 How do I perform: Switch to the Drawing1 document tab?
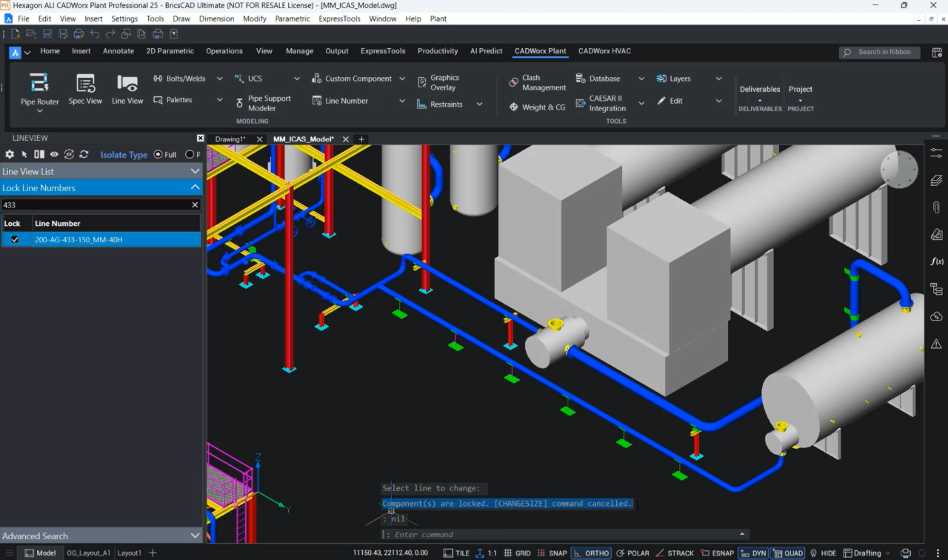point(230,139)
